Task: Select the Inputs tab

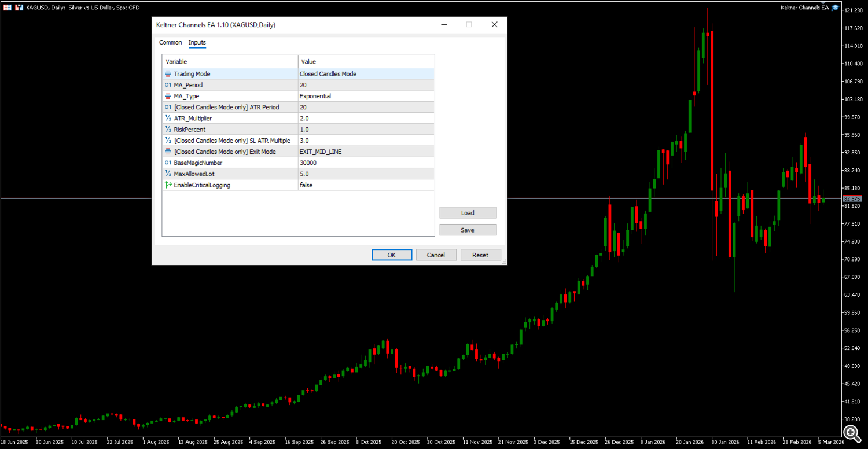Action: [197, 42]
